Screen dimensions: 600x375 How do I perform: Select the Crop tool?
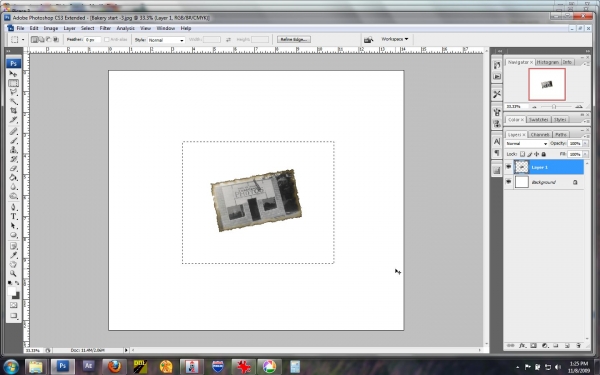pos(13,111)
